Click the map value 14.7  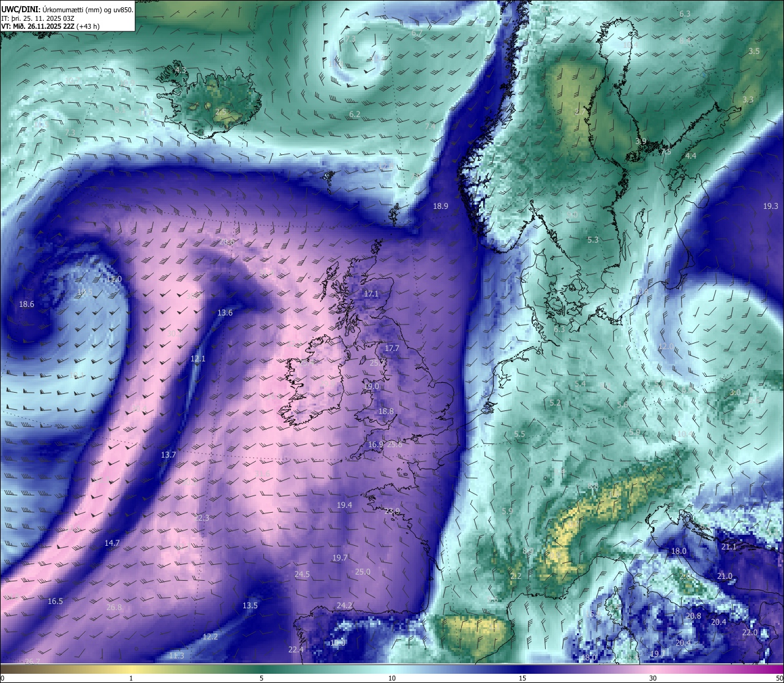click(112, 543)
